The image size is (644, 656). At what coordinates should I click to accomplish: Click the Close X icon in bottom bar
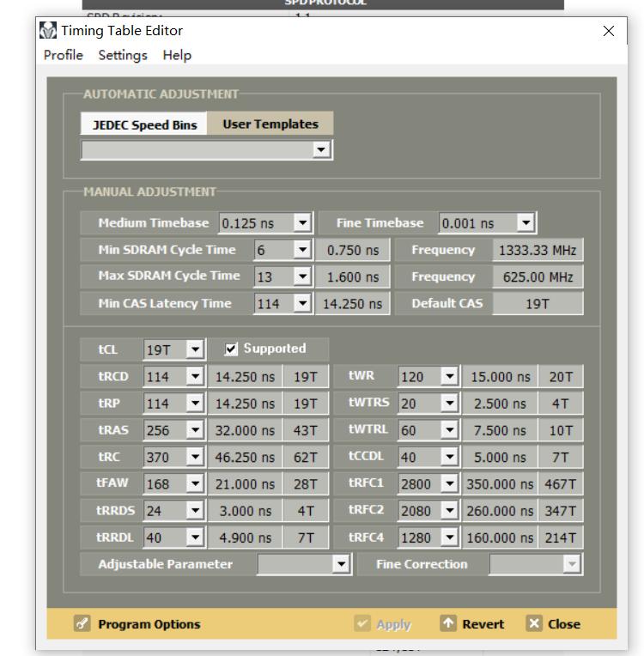pos(534,623)
